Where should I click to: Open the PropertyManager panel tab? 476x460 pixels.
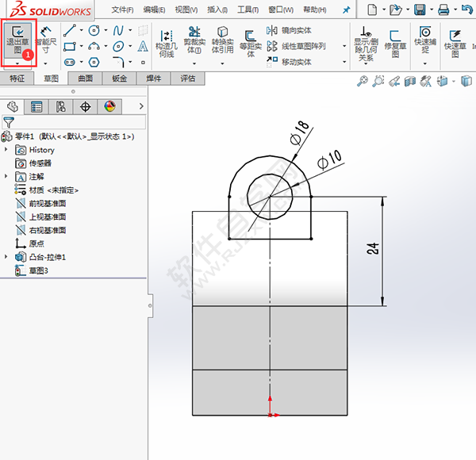[x=36, y=107]
